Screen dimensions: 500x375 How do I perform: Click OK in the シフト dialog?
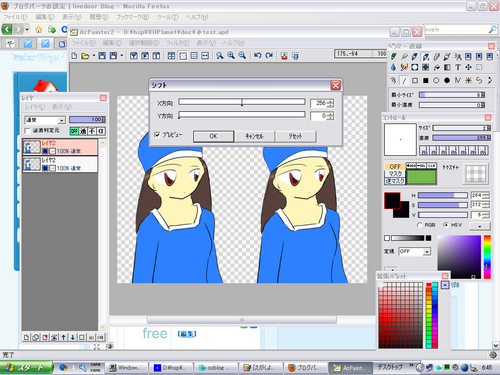tap(213, 136)
